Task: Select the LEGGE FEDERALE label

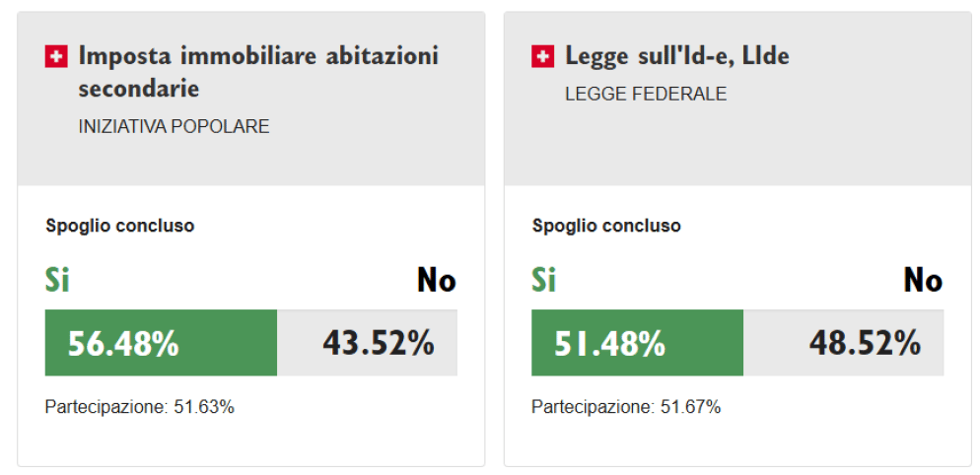Action: pos(646,95)
